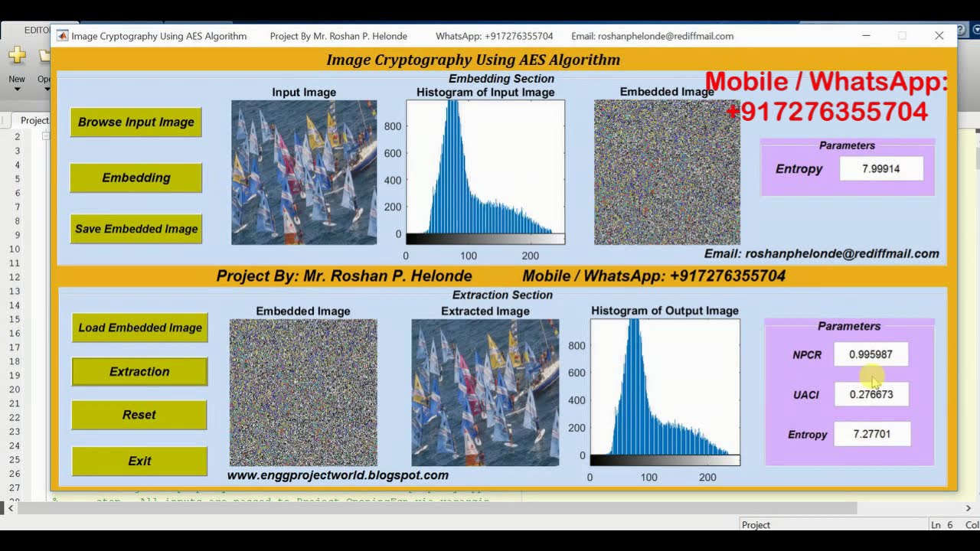Click the Embedded Image noise in extraction section
Screen dimensions: 980x551
[x=303, y=393]
